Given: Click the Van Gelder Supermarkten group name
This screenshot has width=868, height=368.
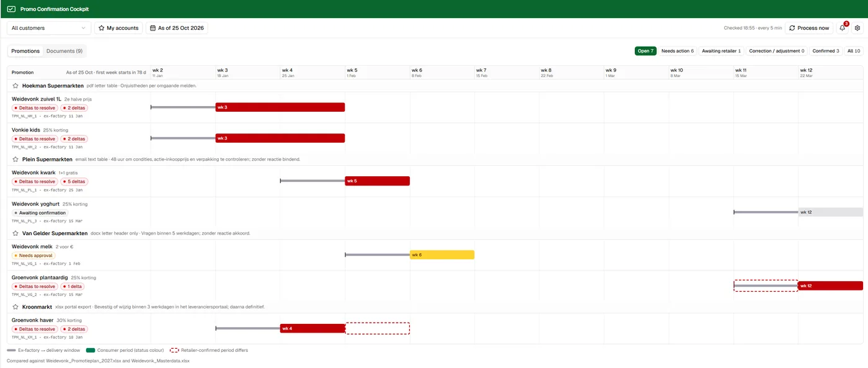Looking at the screenshot, I should coord(55,233).
